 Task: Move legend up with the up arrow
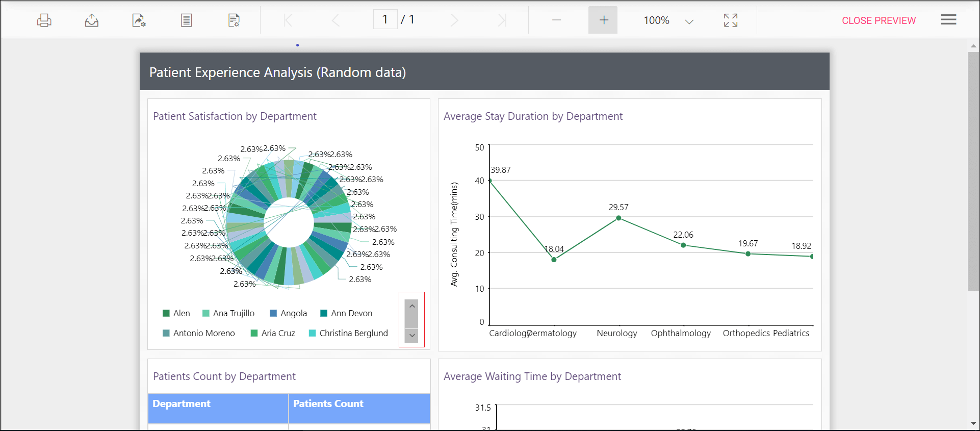tap(412, 306)
